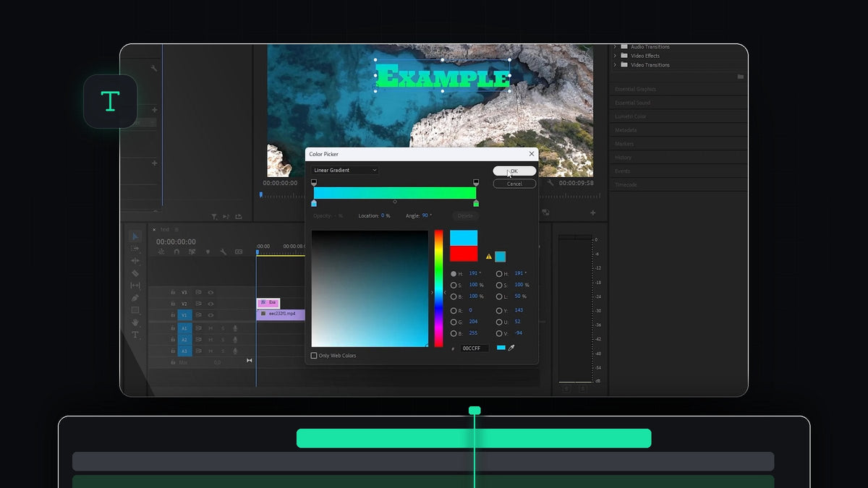Open the Timecode panel
The width and height of the screenshot is (868, 488).
[x=626, y=185]
